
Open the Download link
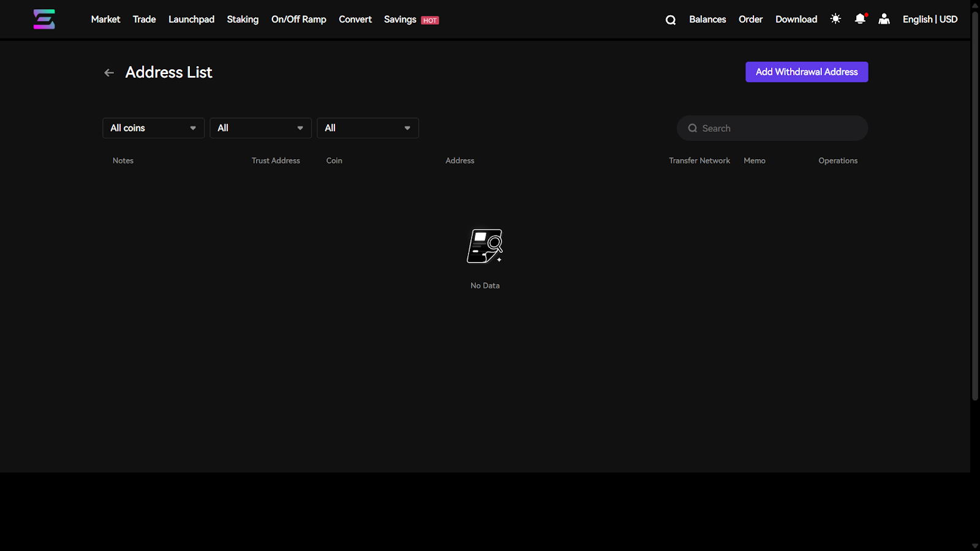[x=796, y=20]
